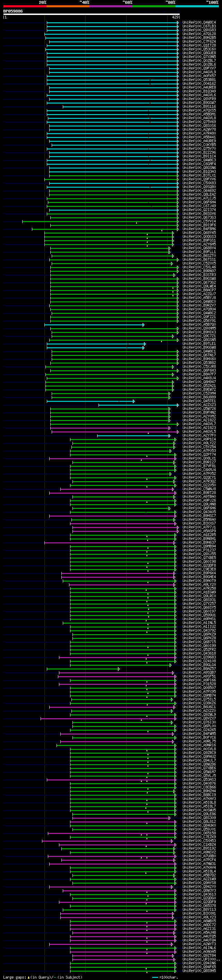Image resolution: width=222 pixels, height=980 pixels.
Task: Click the UniRef100_Q0DGS3 label
Action: coord(199,237)
